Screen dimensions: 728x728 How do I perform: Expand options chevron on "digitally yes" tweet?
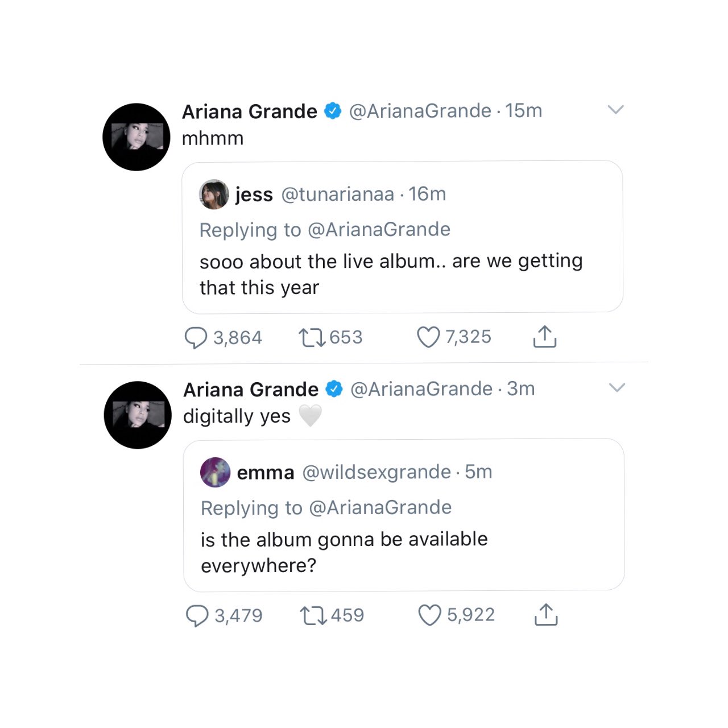pos(617,387)
